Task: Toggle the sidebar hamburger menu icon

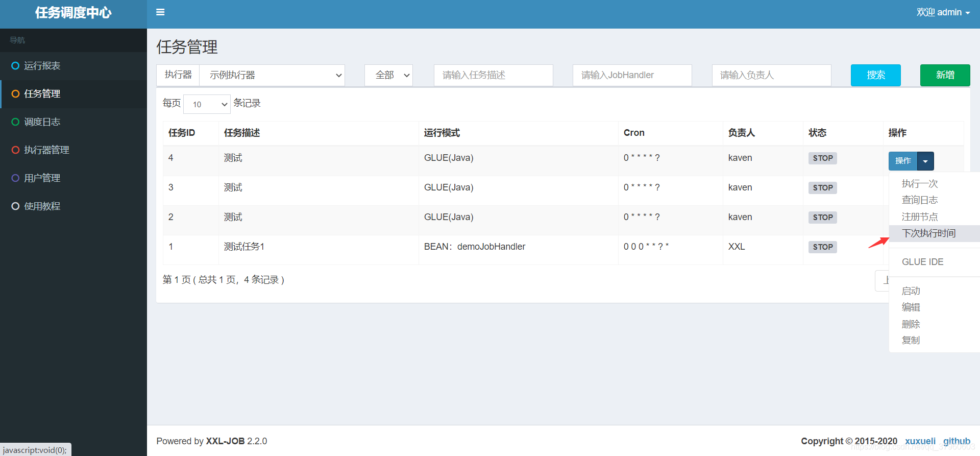Action: (x=160, y=12)
